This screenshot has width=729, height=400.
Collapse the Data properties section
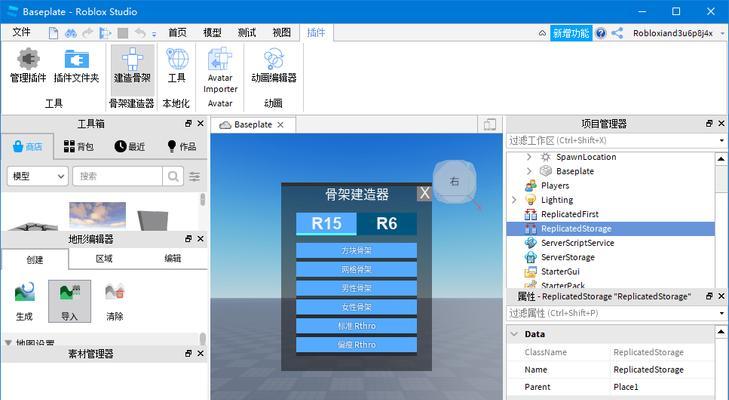[x=514, y=334]
